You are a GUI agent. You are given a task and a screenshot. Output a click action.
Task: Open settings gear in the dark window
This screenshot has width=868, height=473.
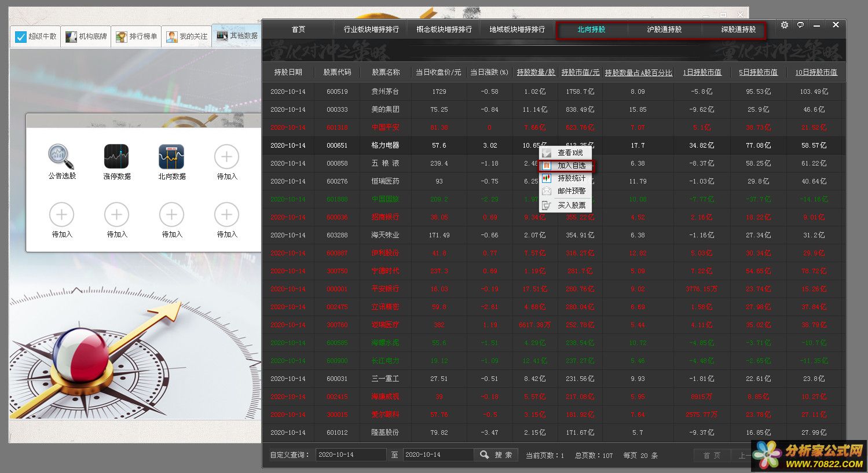785,25
